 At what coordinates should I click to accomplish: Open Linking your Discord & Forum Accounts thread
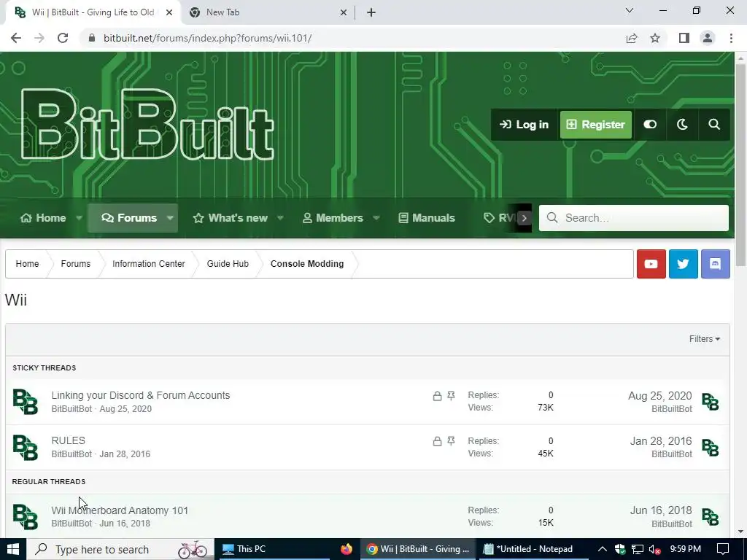[x=141, y=395]
